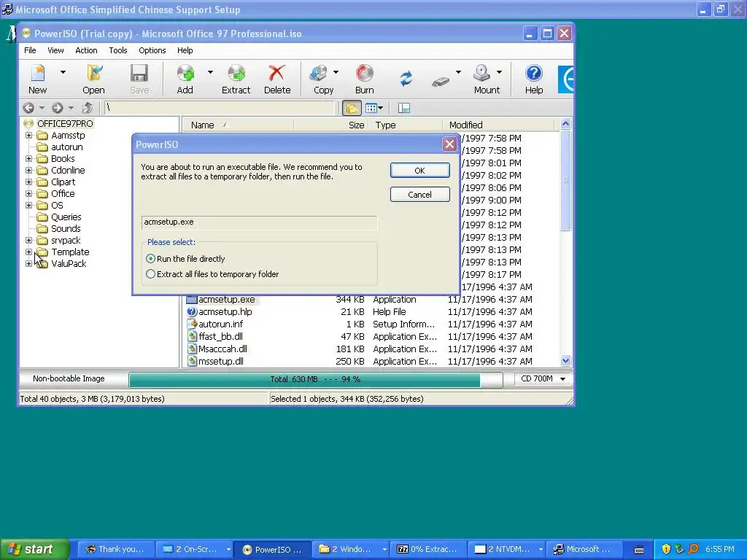Open the New button dropdown arrow
Screen dimensions: 747x560
tap(63, 72)
